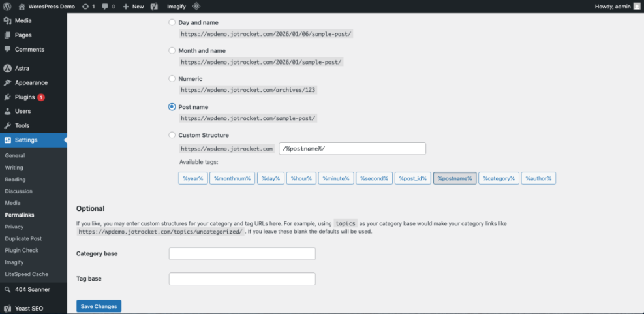
Task: Go to Reading settings submenu
Action: pos(15,180)
